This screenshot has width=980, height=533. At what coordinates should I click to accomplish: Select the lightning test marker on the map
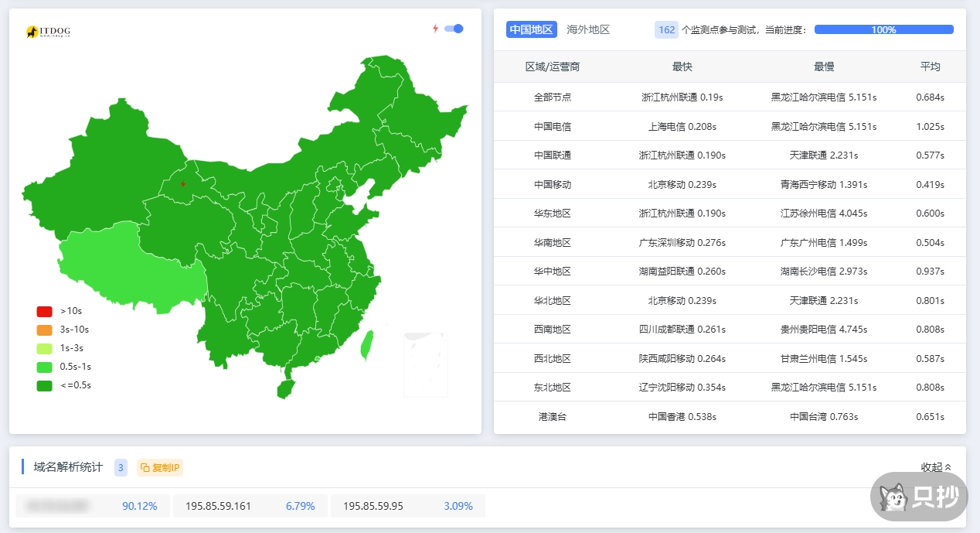[x=183, y=184]
